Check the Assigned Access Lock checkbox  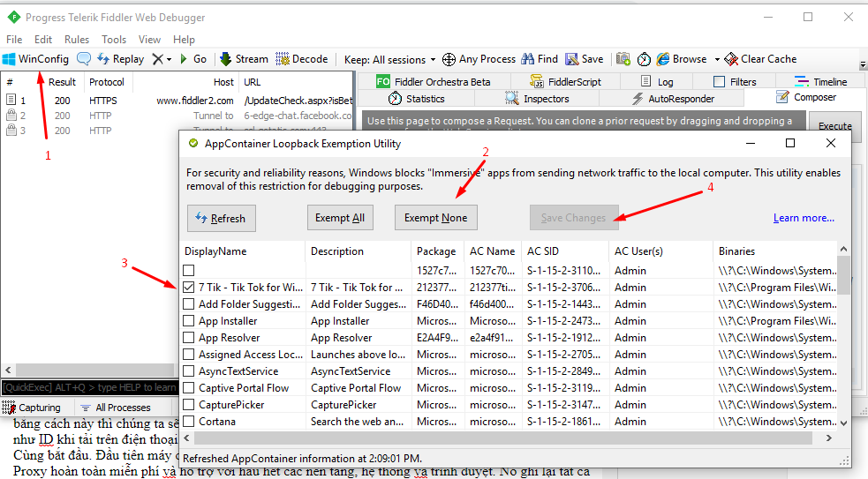tap(189, 355)
